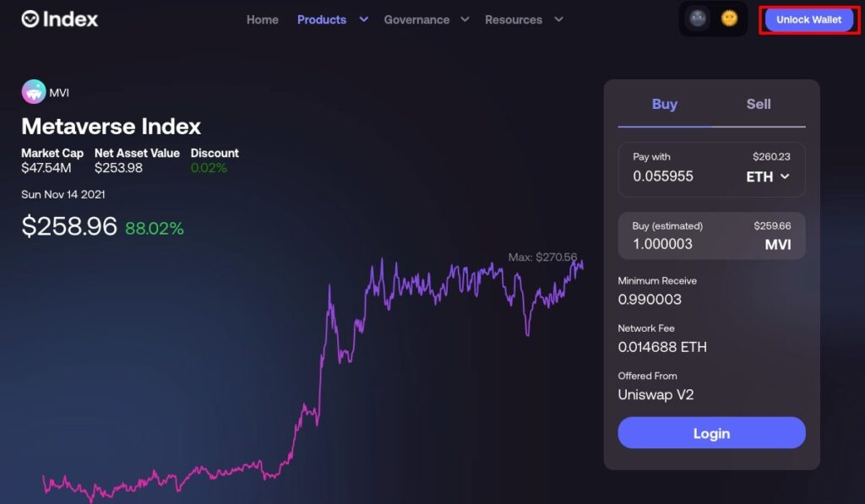Image resolution: width=865 pixels, height=504 pixels.
Task: Click the Minimum Receive 0.990003 value
Action: (x=650, y=300)
